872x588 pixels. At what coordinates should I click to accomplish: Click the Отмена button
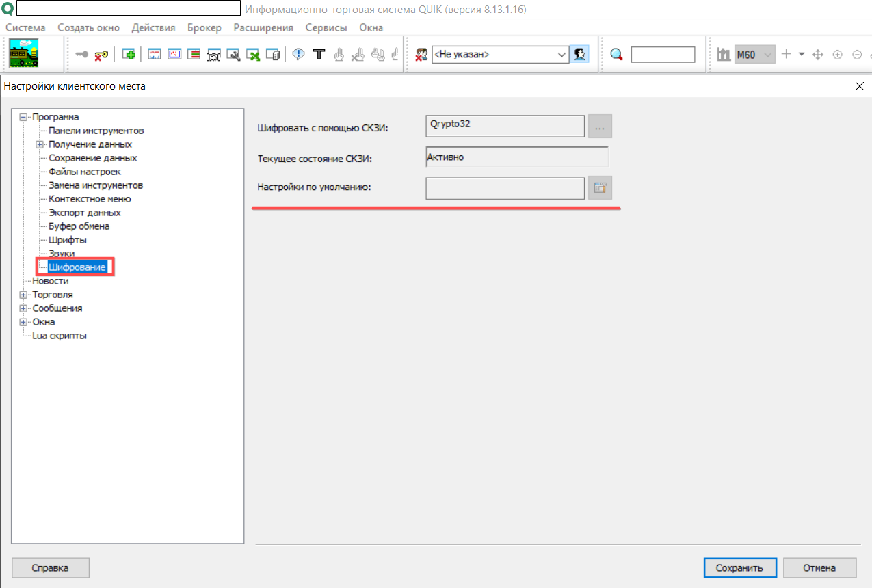[819, 567]
